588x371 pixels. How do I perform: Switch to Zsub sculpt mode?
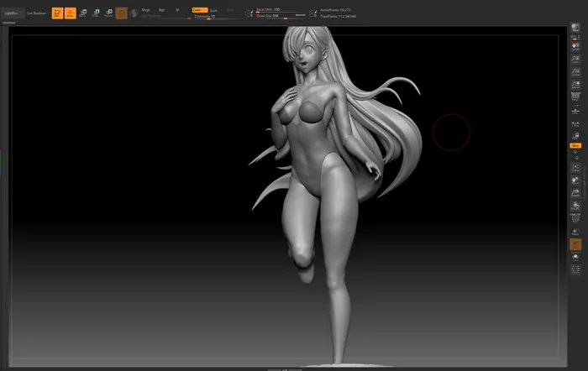[x=213, y=10]
